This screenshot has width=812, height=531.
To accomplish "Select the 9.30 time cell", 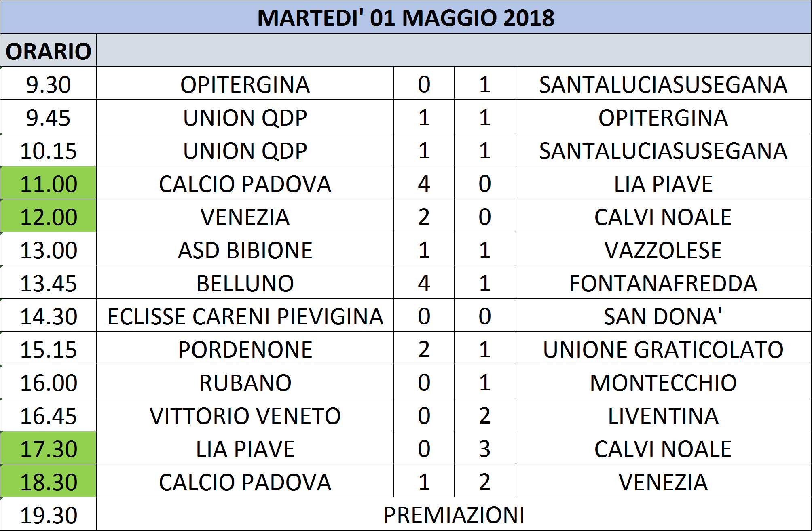I will tap(49, 83).
